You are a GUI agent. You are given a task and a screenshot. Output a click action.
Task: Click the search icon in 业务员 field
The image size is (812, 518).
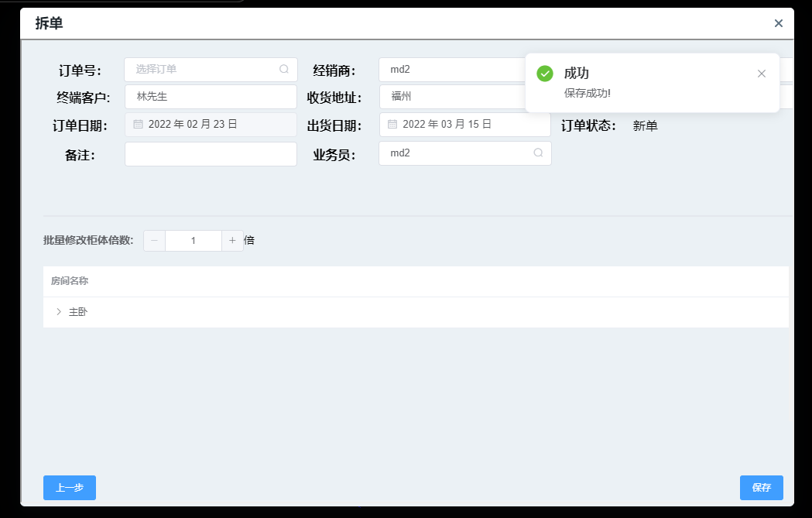tap(538, 153)
